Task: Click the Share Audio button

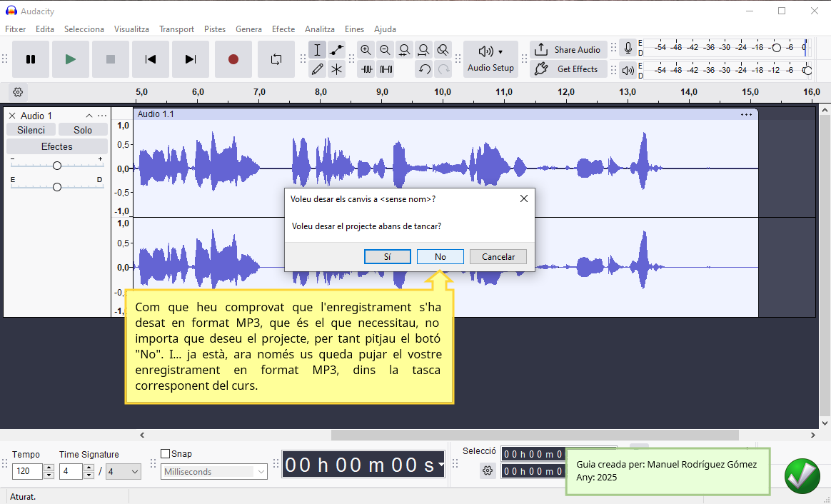Action: [x=569, y=50]
